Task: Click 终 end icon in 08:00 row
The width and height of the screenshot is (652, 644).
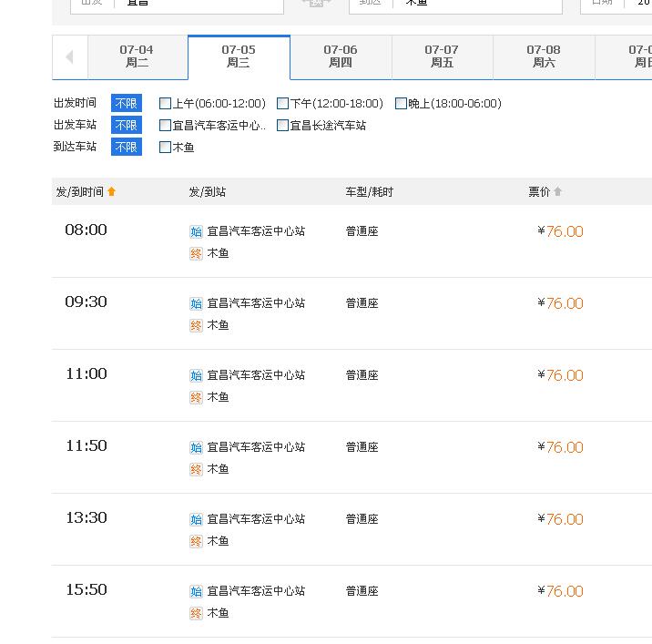Action: (x=196, y=253)
